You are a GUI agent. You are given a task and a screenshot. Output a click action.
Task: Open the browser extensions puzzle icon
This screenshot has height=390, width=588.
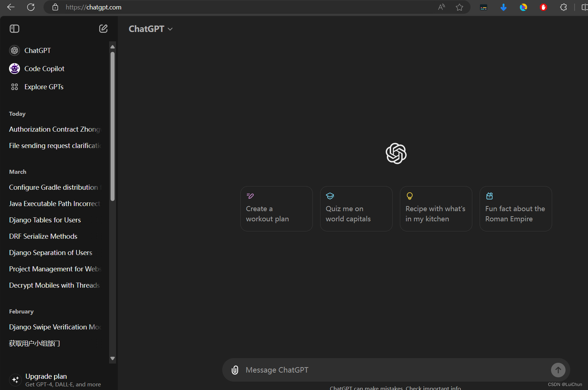pyautogui.click(x=563, y=7)
